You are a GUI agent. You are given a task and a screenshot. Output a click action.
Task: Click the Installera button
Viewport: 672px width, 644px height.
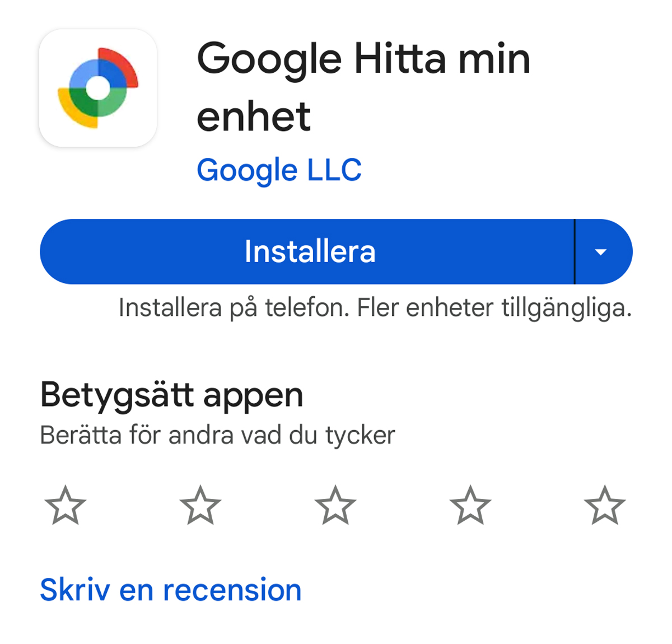(307, 251)
